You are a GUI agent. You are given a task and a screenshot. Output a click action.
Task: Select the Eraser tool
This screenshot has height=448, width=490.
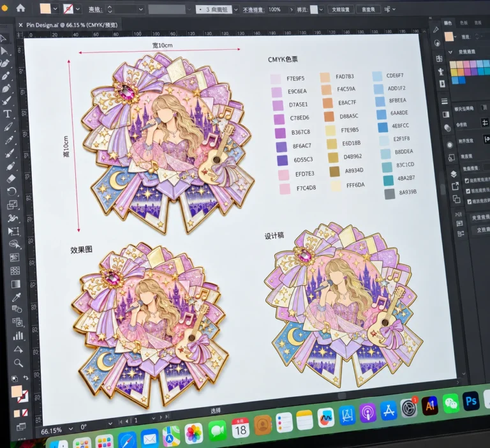11,179
